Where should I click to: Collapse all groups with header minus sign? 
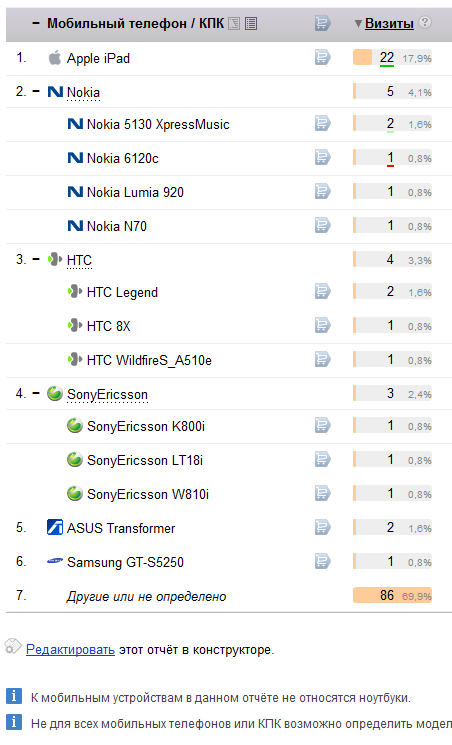pyautogui.click(x=36, y=23)
